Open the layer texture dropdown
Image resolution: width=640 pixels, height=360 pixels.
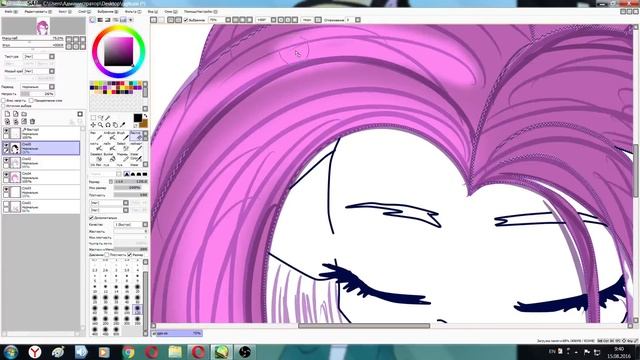click(52, 56)
